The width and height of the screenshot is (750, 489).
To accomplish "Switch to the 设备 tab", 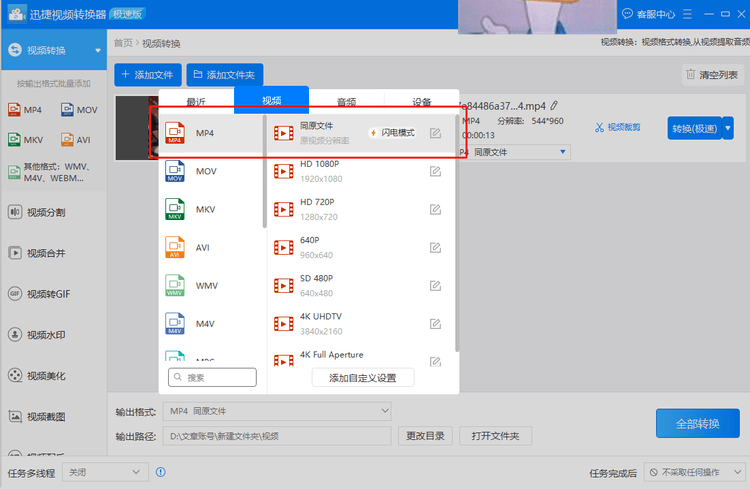I will coord(422,101).
